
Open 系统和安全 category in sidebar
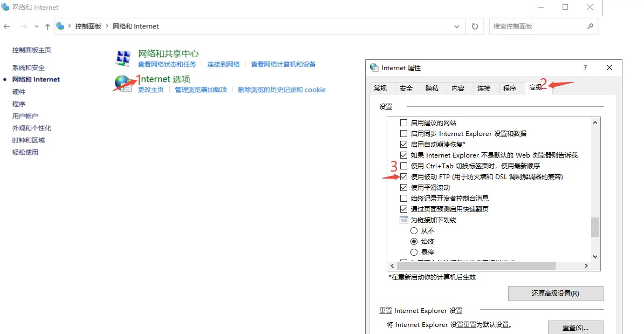(x=29, y=67)
